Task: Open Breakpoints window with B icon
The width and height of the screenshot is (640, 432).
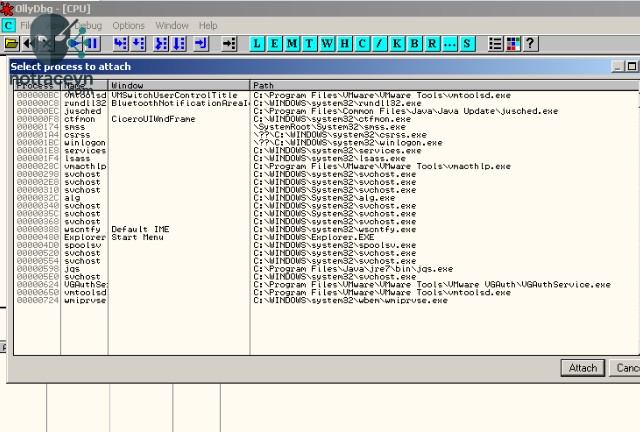Action: click(415, 44)
